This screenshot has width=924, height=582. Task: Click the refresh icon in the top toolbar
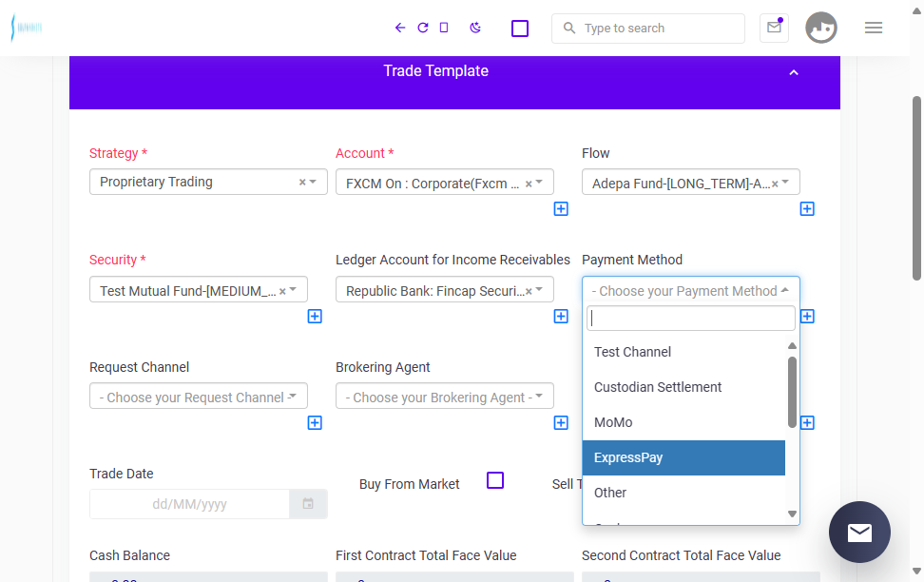click(x=422, y=28)
